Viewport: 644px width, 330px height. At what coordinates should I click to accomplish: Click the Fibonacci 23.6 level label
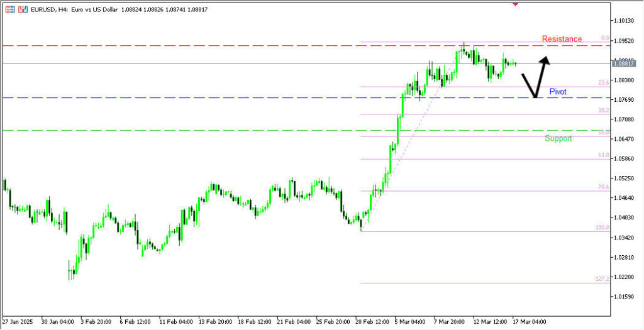[603, 82]
